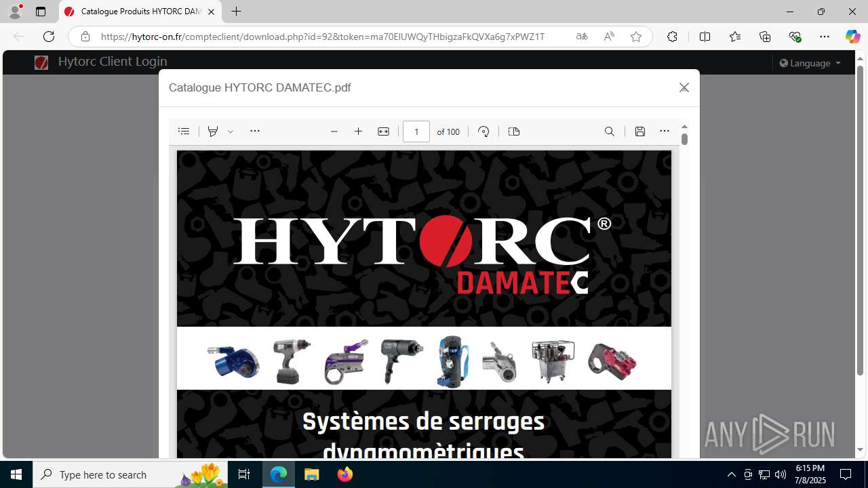
Task: Click the Hytorc red logo icon
Action: [x=41, y=62]
